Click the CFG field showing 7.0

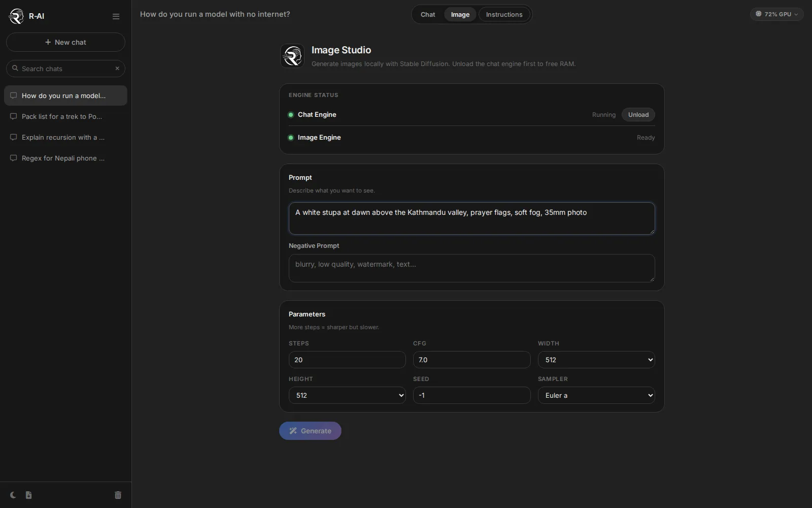coord(472,360)
